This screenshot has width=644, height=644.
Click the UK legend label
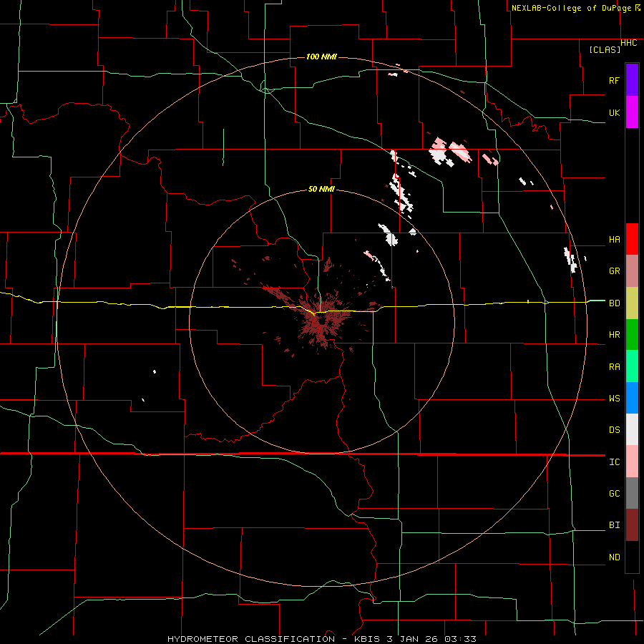(614, 112)
